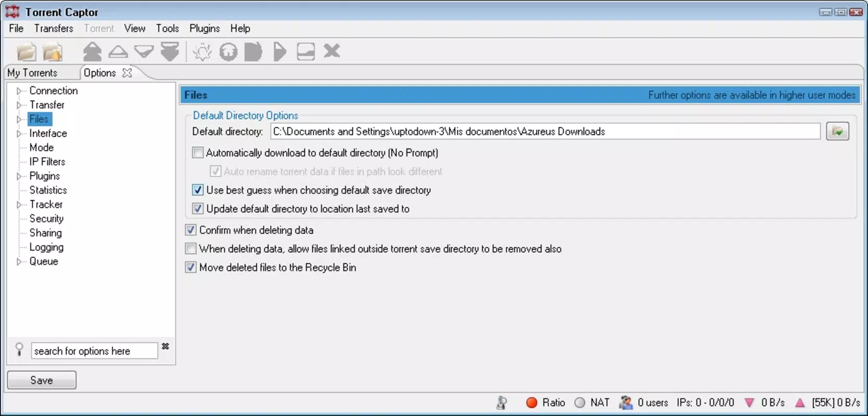868x416 pixels.
Task: Select Security in the options tree
Action: pyautogui.click(x=46, y=219)
